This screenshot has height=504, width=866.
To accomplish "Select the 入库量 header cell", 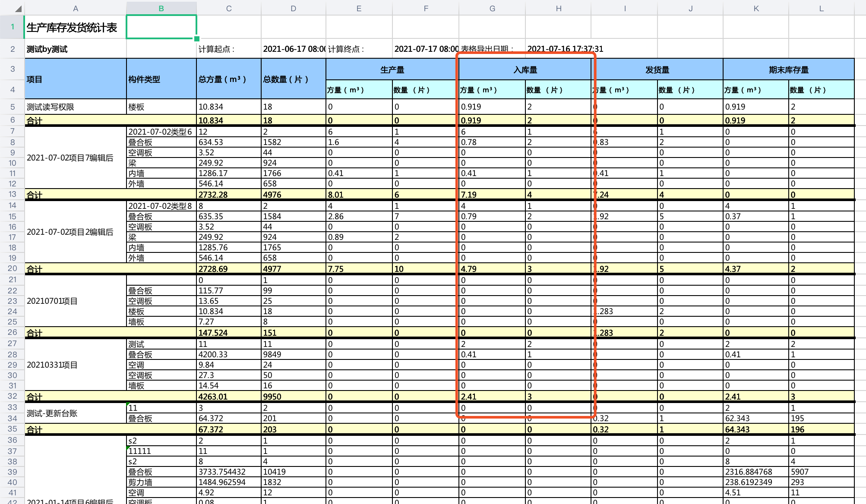I will pyautogui.click(x=525, y=69).
